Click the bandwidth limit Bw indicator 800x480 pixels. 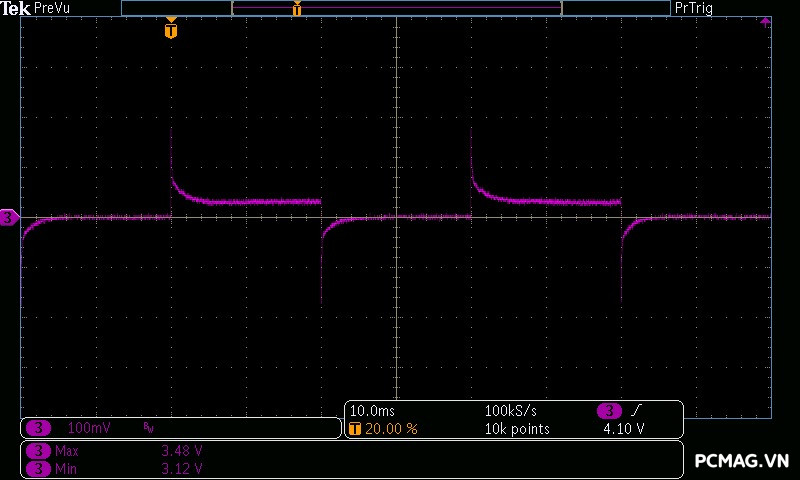(149, 428)
